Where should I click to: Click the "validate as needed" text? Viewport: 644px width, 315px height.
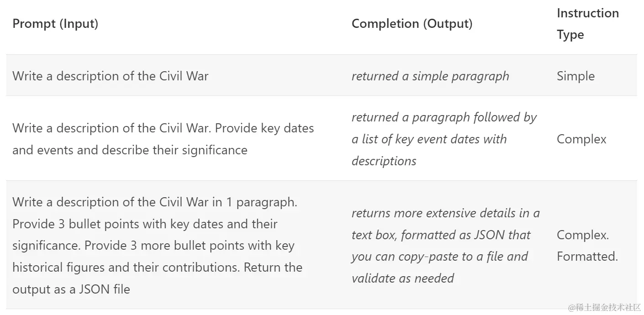(402, 278)
